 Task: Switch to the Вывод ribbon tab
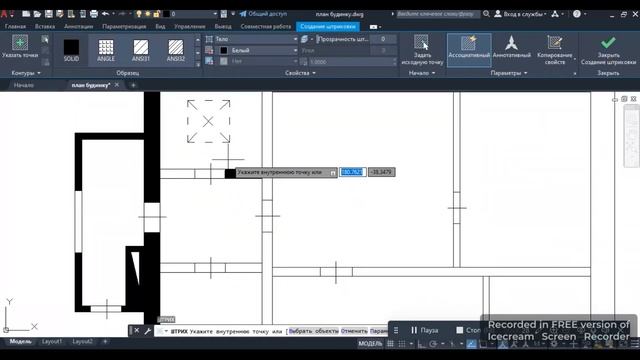(x=223, y=27)
